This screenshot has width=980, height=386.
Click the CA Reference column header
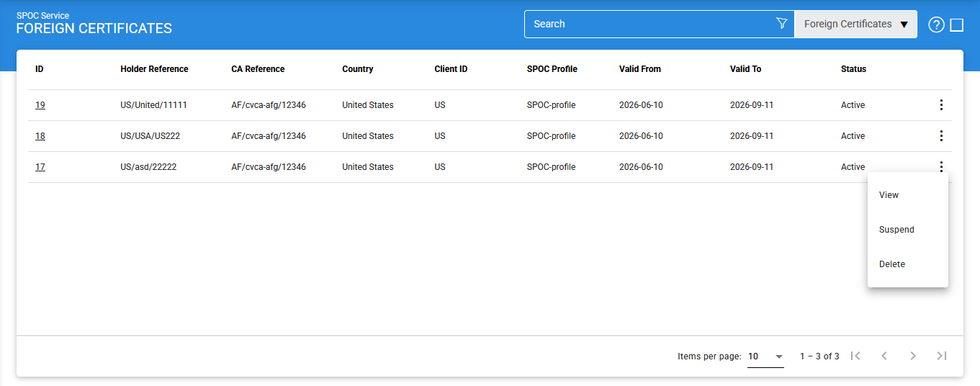(258, 69)
